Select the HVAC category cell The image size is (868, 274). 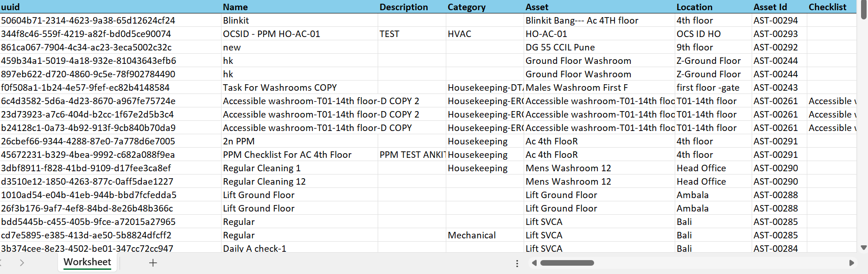[460, 34]
